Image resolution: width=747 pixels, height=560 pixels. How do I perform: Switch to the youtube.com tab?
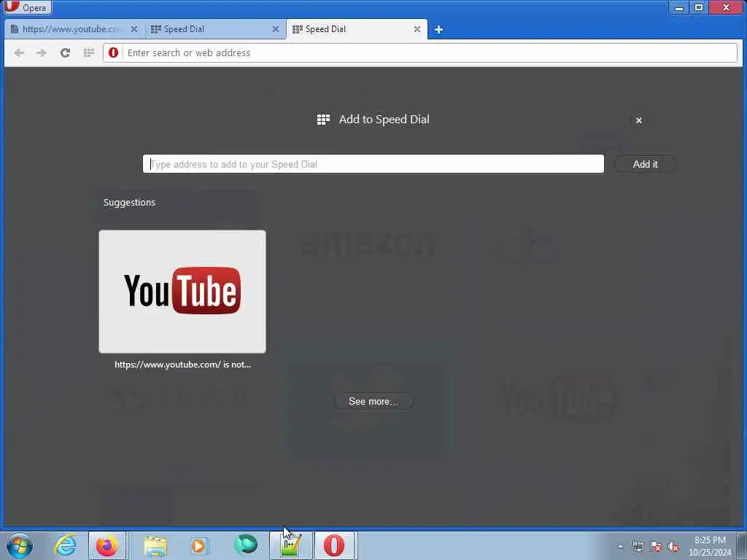[x=73, y=29]
